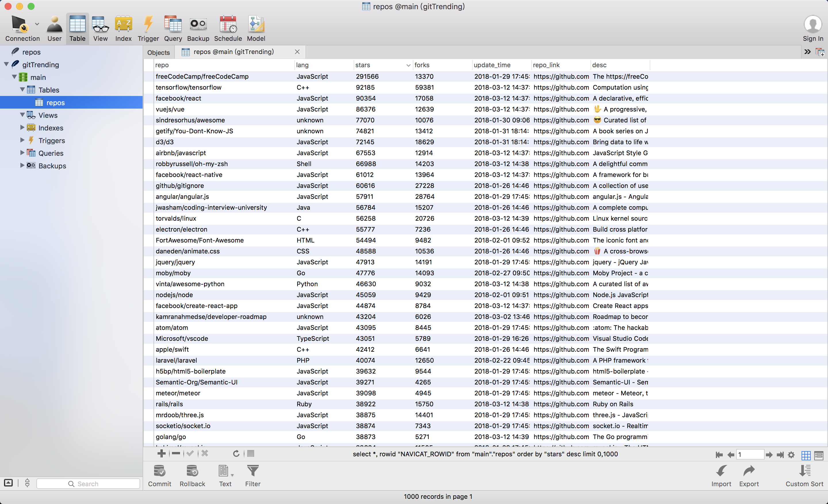828x504 pixels.
Task: Go to the next page
Action: point(769,455)
